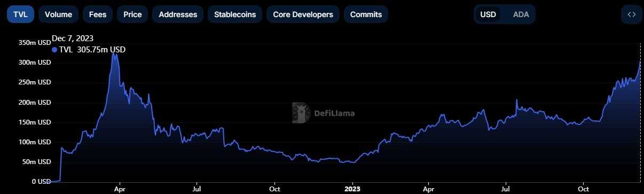The image size is (644, 194).
Task: Click the first Apr x-axis label
Action: [120, 189]
